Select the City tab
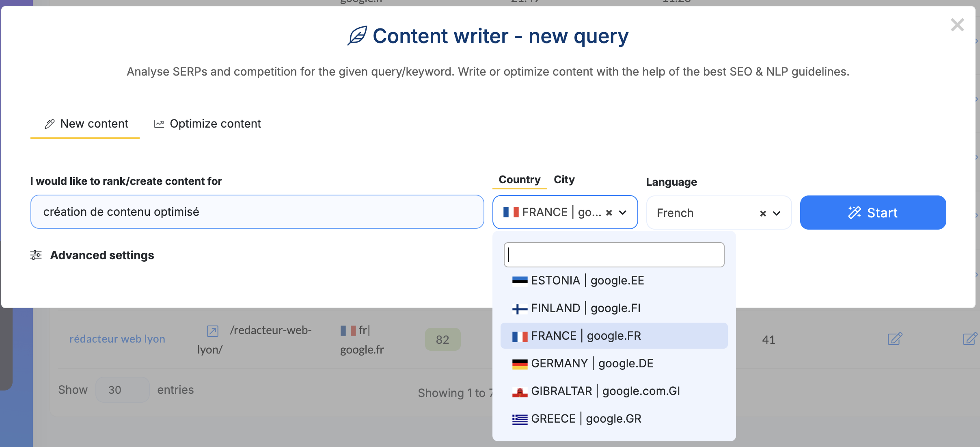Image resolution: width=980 pixels, height=447 pixels. pyautogui.click(x=564, y=180)
